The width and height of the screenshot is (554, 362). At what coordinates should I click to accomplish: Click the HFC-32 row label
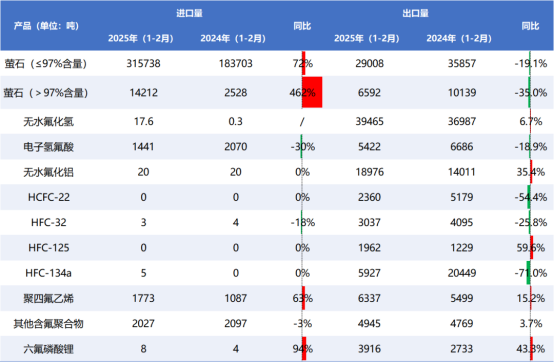49,222
